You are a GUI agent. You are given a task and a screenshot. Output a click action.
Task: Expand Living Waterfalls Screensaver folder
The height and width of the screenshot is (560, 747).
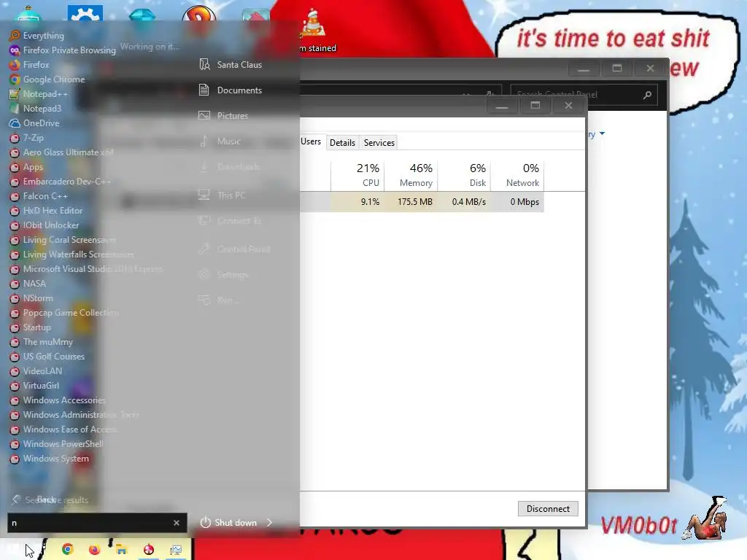pyautogui.click(x=71, y=254)
